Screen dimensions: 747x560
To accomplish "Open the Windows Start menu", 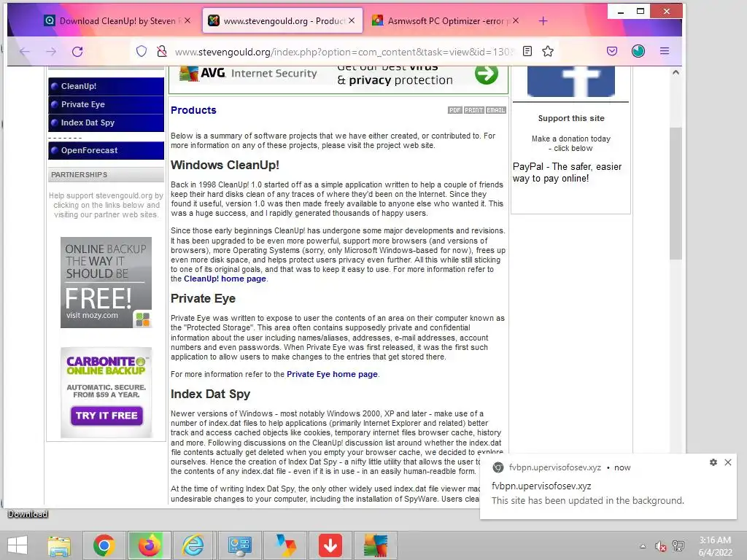I will [x=18, y=545].
